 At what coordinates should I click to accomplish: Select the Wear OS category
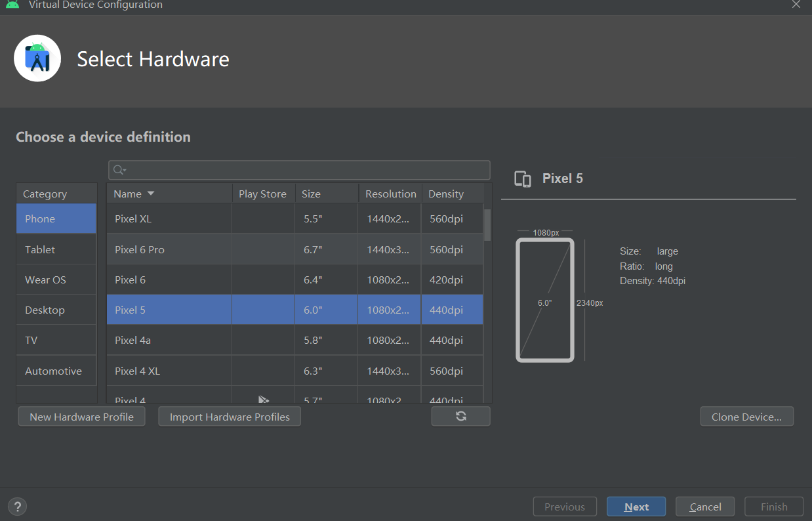(x=45, y=280)
